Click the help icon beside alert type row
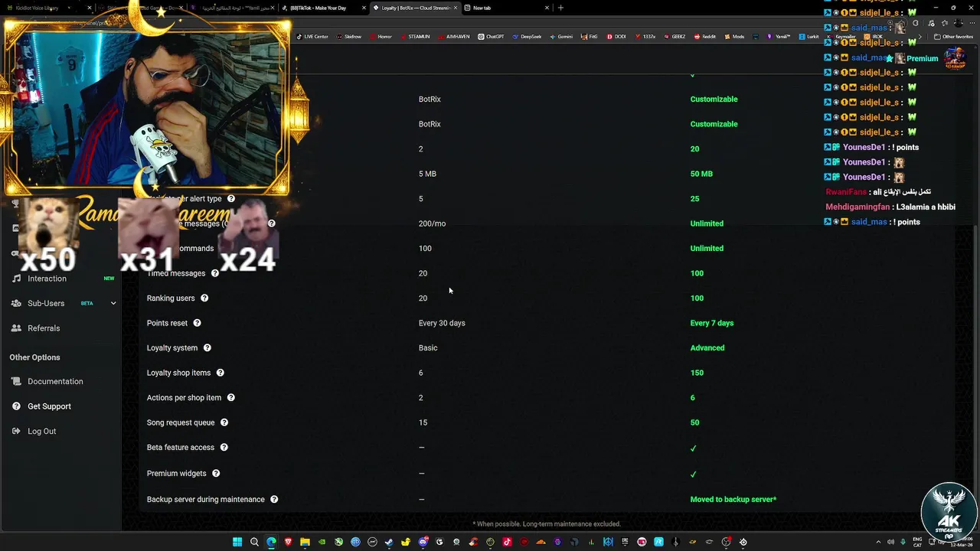 click(231, 198)
